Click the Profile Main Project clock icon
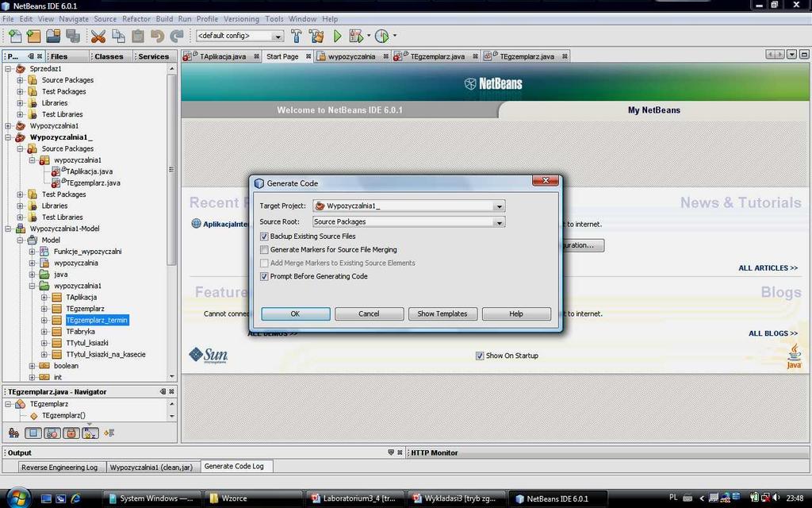This screenshot has height=508, width=812. tap(381, 36)
